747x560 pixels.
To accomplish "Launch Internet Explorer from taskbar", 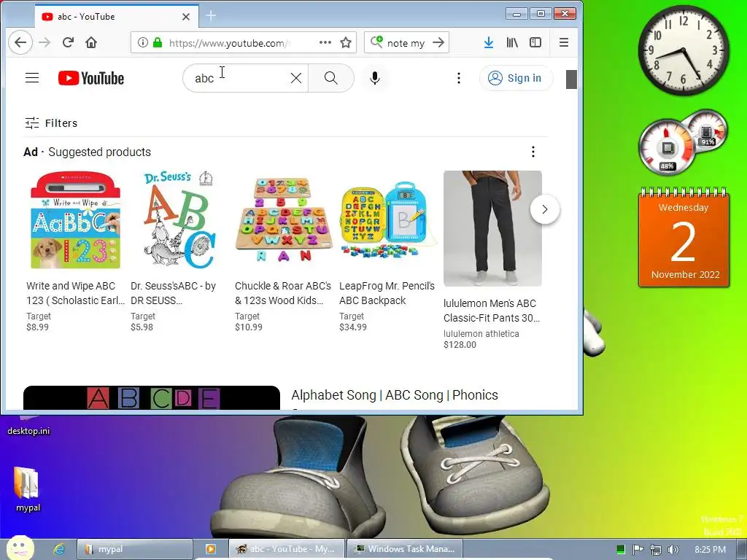I will click(58, 549).
